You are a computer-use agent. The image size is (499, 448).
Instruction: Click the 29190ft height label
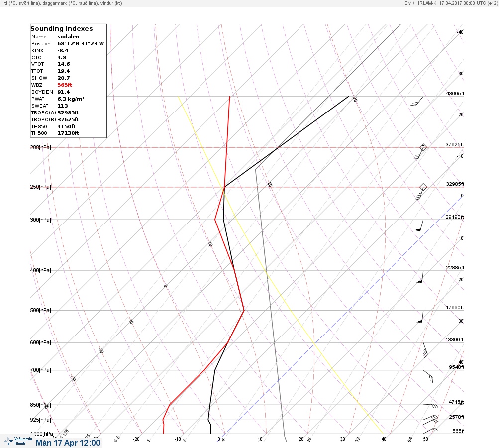pyautogui.click(x=454, y=217)
